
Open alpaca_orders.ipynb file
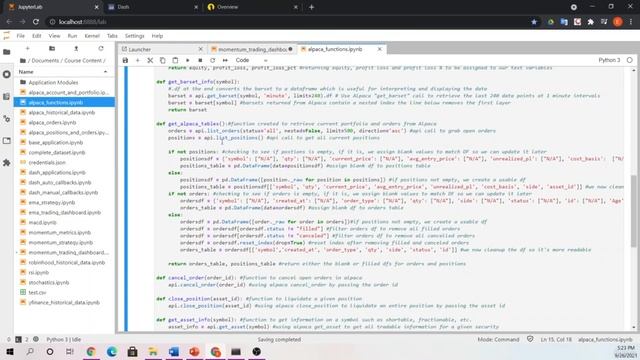pyautogui.click(x=63, y=122)
